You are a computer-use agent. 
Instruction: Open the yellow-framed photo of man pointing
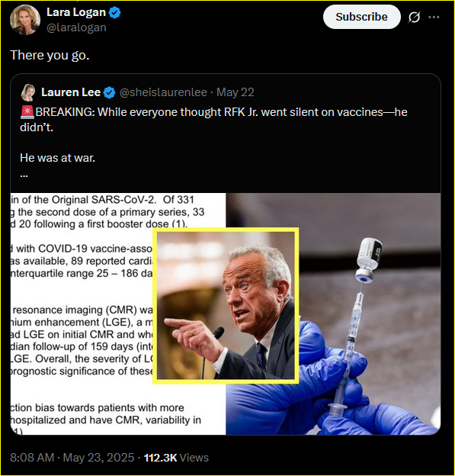226,305
